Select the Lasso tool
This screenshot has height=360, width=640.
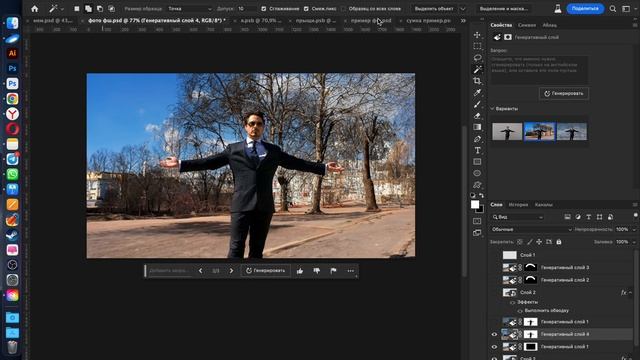pyautogui.click(x=477, y=58)
